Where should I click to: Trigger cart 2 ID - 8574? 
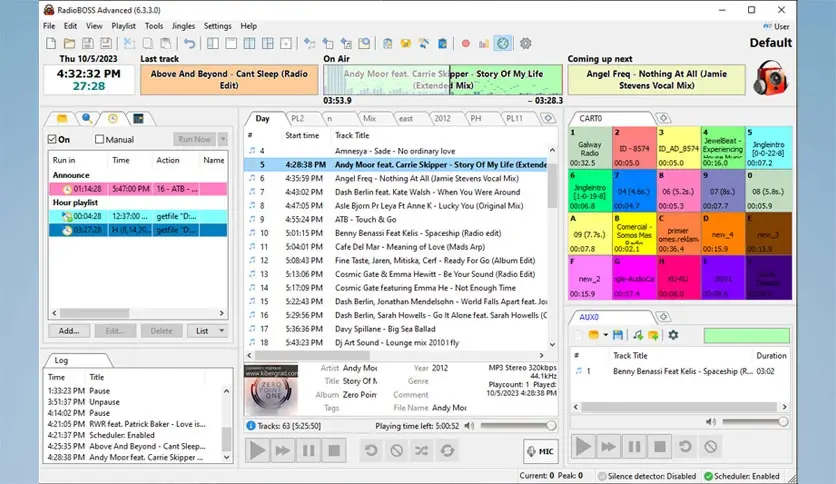click(634, 148)
